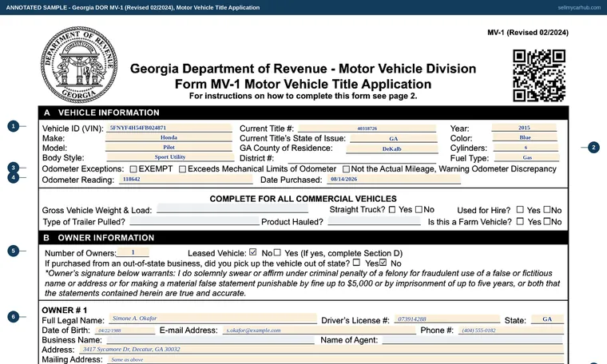
Task: Click Type of Trailer Pulled field
Action: (194, 221)
